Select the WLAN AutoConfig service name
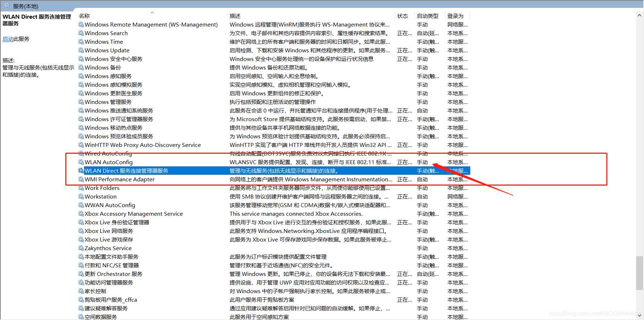 108,162
